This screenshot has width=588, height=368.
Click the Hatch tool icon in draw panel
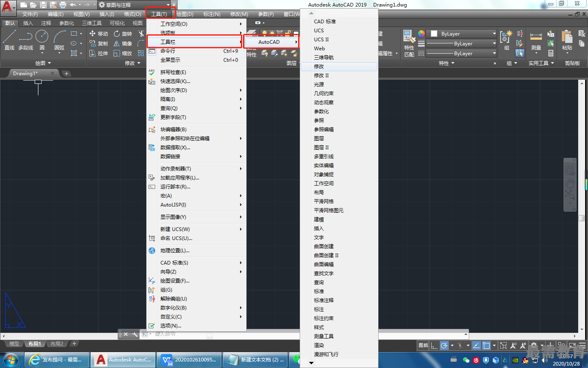click(x=74, y=53)
